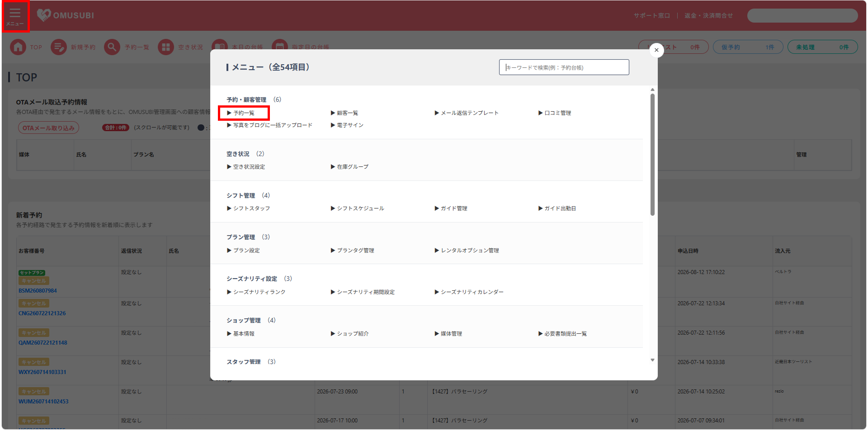
Task: Open 写真をブログに一括アップロード item
Action: pos(269,125)
